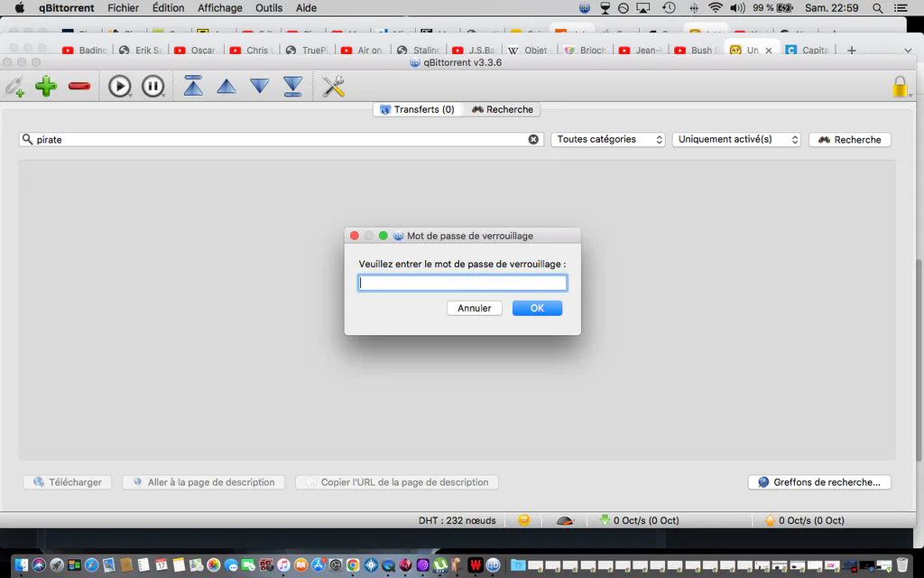This screenshot has height=578, width=924.
Task: Open the Édition menu
Action: click(x=168, y=8)
